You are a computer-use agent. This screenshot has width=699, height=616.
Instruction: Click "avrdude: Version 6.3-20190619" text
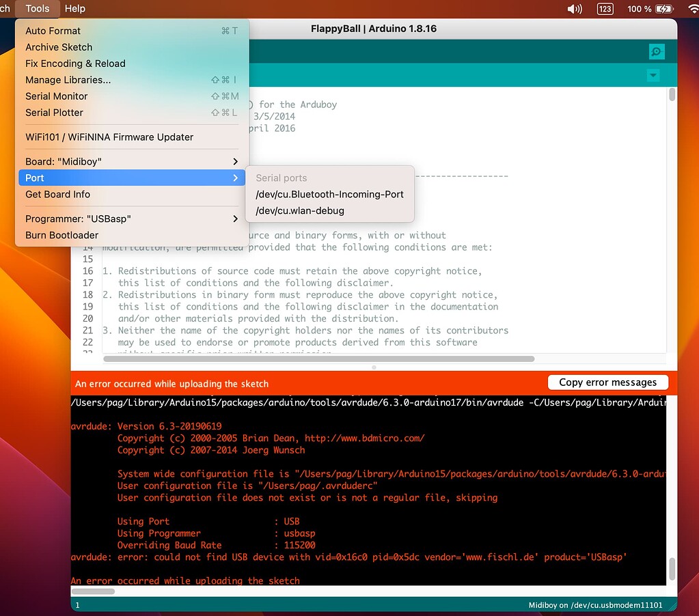146,426
